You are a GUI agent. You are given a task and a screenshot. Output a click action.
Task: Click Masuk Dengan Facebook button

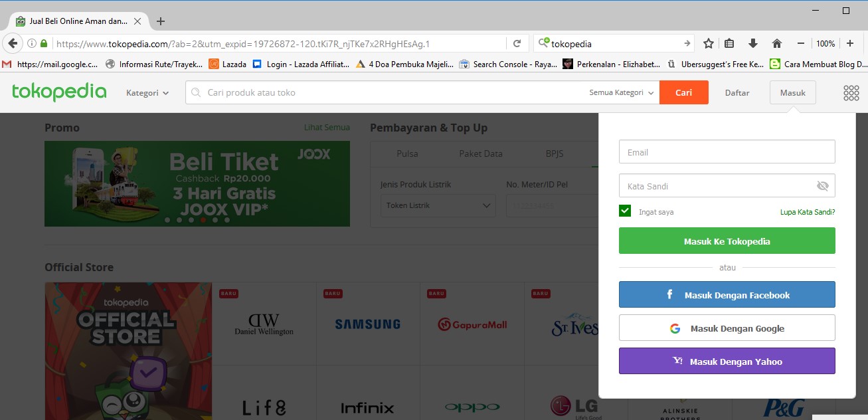click(x=727, y=294)
